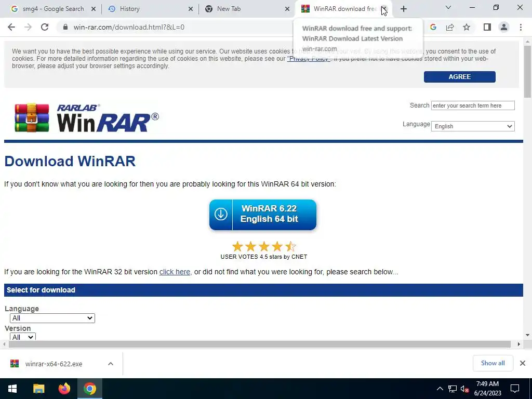Click the scroll down arrow of the vertical scrollbar
The image size is (532, 399).
pos(528,335)
